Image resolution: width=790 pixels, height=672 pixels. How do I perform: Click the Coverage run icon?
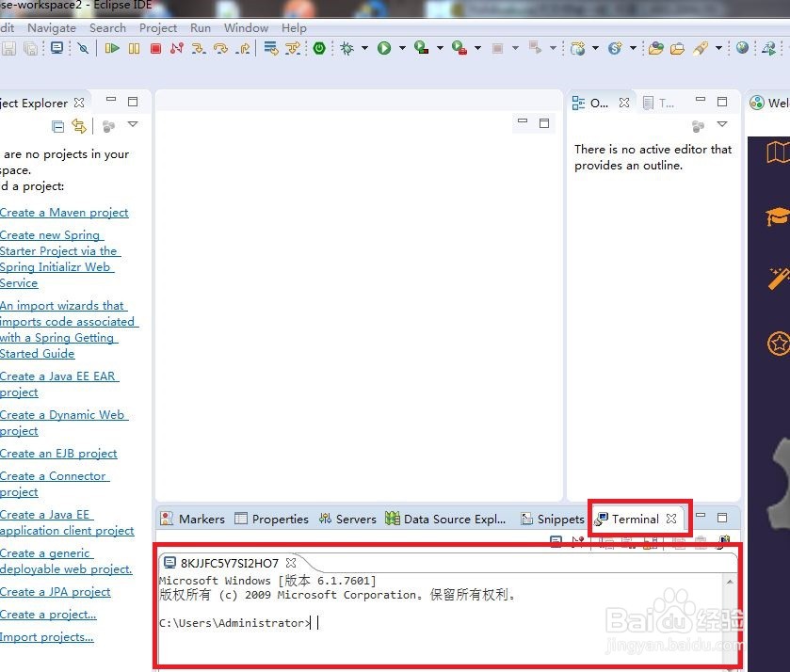coord(421,48)
